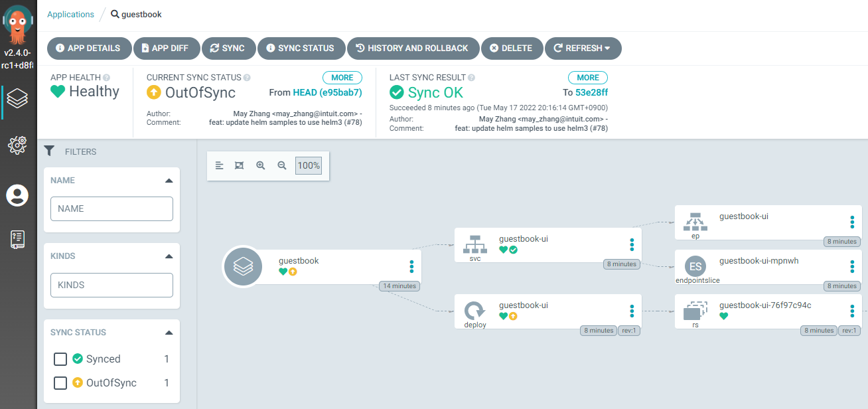Click the ep guestbook-ui endpoint icon
868x409 pixels.
click(x=695, y=221)
